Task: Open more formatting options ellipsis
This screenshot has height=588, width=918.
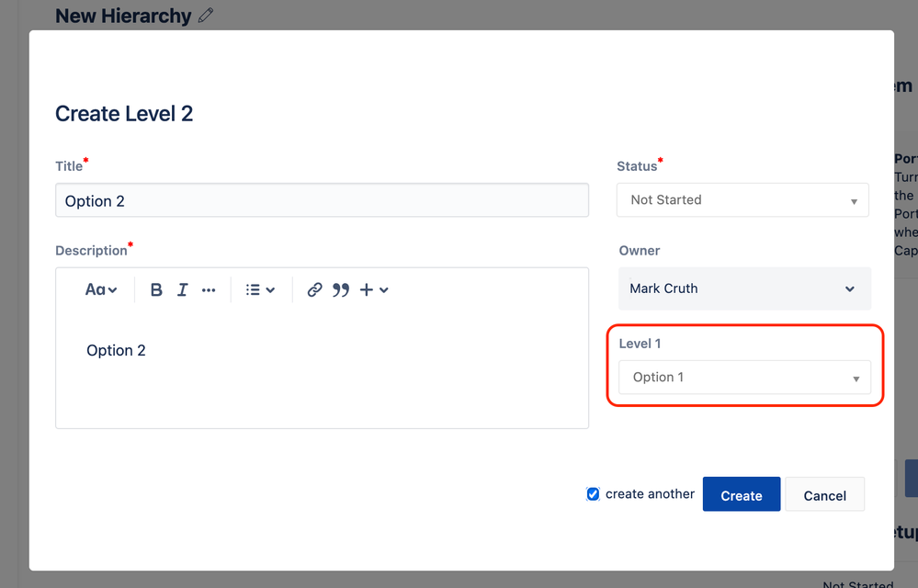Action: 209,290
